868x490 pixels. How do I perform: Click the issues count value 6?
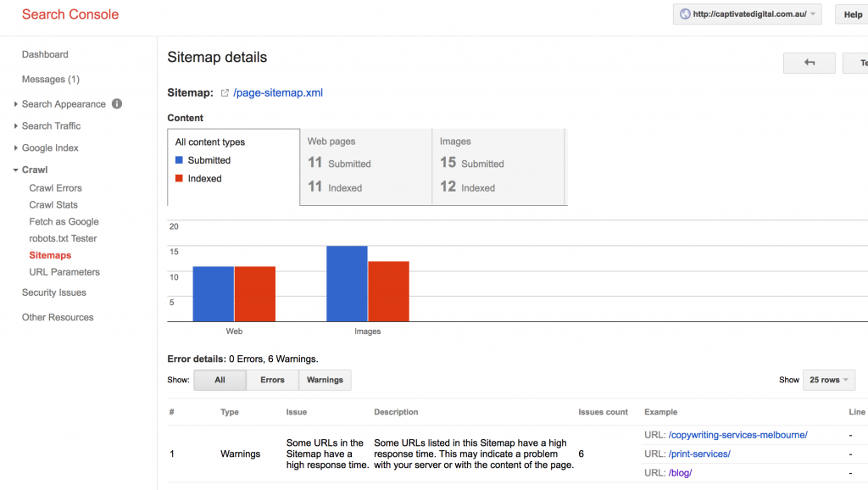tap(581, 454)
